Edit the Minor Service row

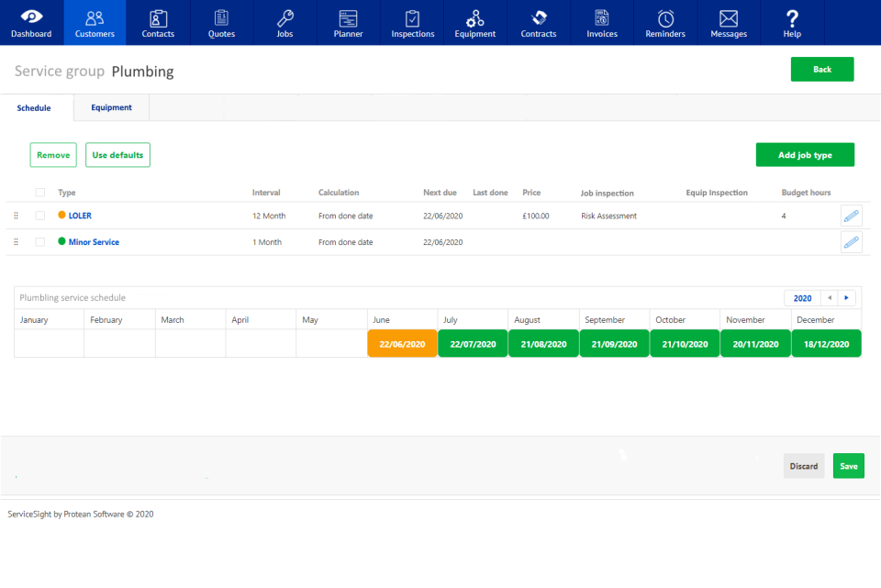pos(851,242)
